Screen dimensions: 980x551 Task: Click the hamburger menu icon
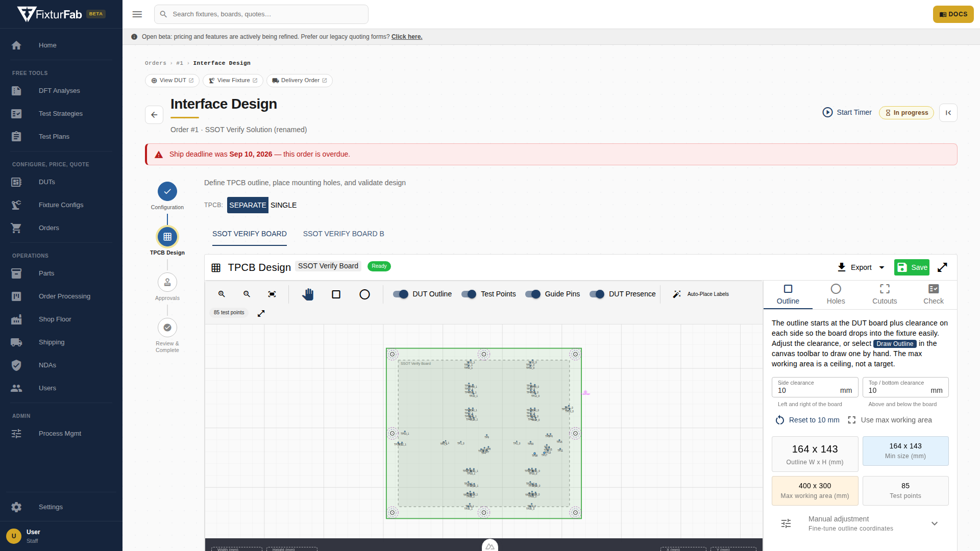click(137, 14)
